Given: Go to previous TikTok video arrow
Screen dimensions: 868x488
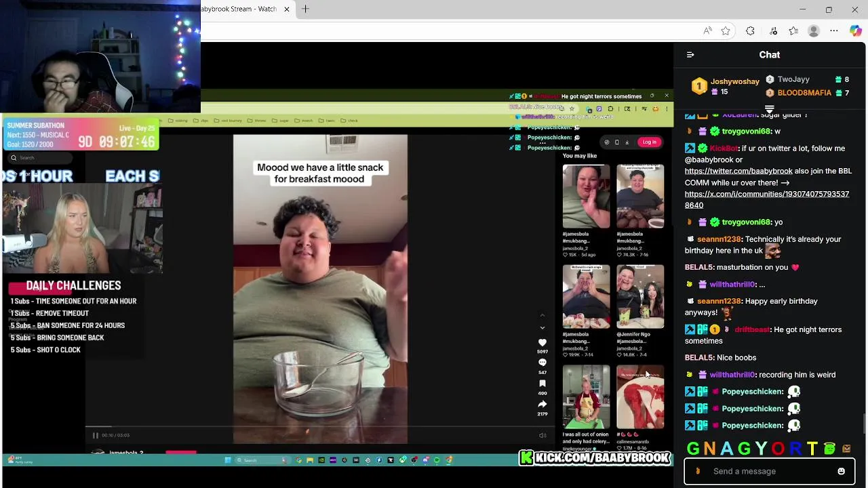Looking at the screenshot, I should tap(542, 315).
